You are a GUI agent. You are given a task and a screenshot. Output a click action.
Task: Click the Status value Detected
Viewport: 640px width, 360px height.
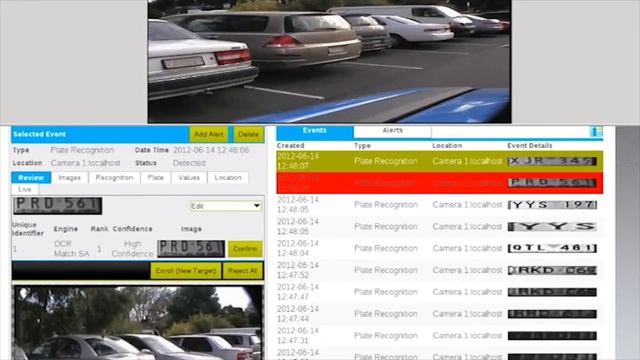[x=189, y=163]
